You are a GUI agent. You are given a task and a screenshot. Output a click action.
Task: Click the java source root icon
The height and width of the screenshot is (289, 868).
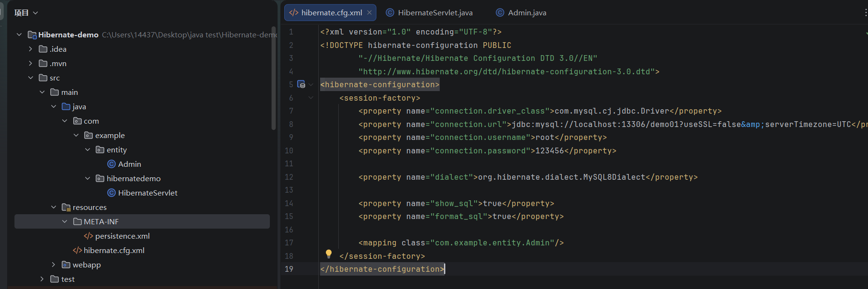pyautogui.click(x=66, y=106)
